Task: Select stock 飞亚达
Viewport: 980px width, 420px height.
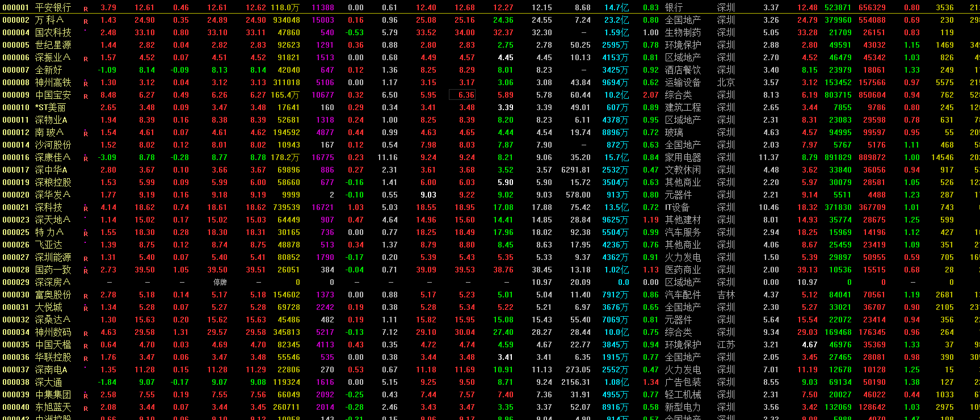Action: point(49,245)
